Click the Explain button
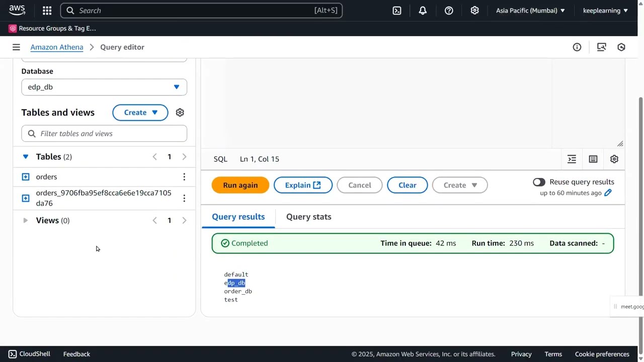Screen dimensions: 644x362 click(303, 185)
